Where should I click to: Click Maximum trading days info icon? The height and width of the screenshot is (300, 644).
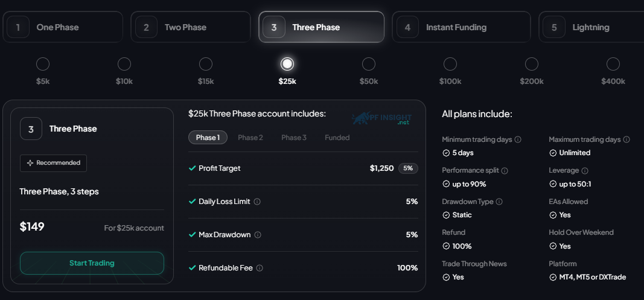click(626, 139)
